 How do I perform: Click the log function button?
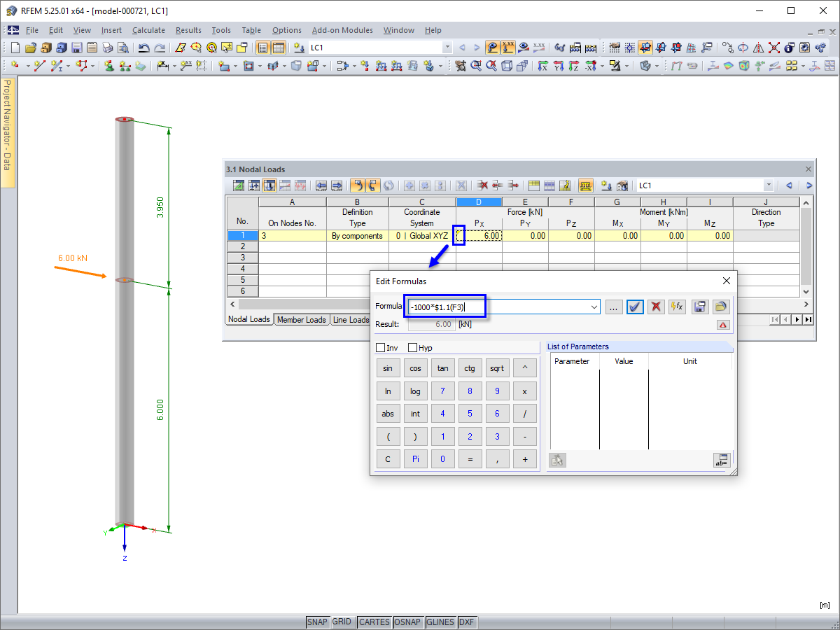point(415,391)
